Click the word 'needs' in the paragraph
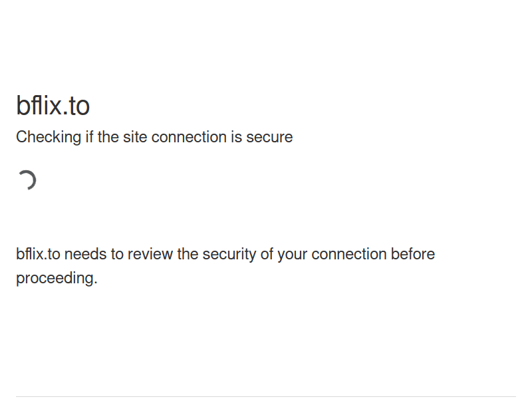Viewport: 532px width, 399px height. coord(86,254)
